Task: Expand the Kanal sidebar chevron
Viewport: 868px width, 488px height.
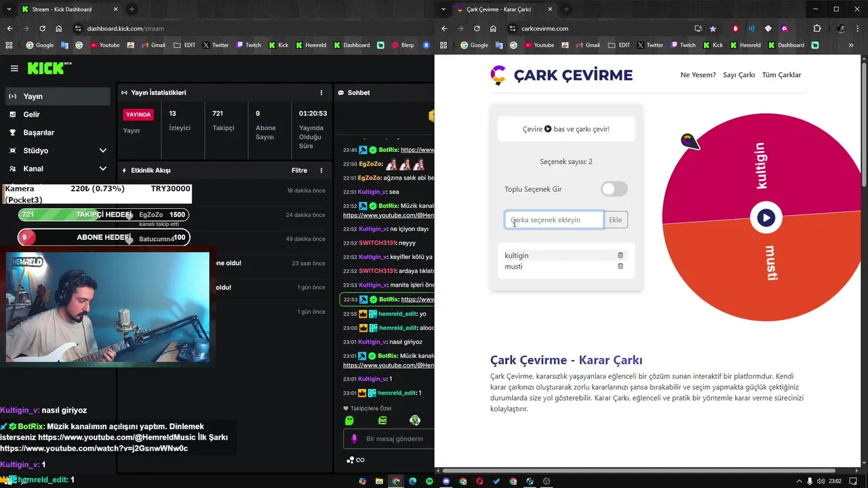Action: point(102,169)
